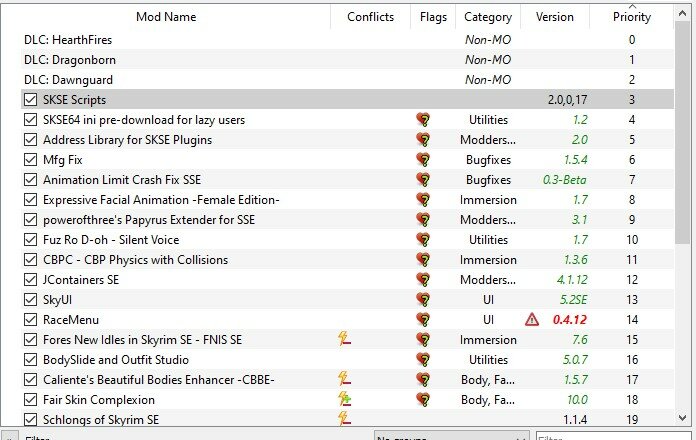Select the DLC: Dawnguard row
This screenshot has height=440, width=696.
click(347, 80)
